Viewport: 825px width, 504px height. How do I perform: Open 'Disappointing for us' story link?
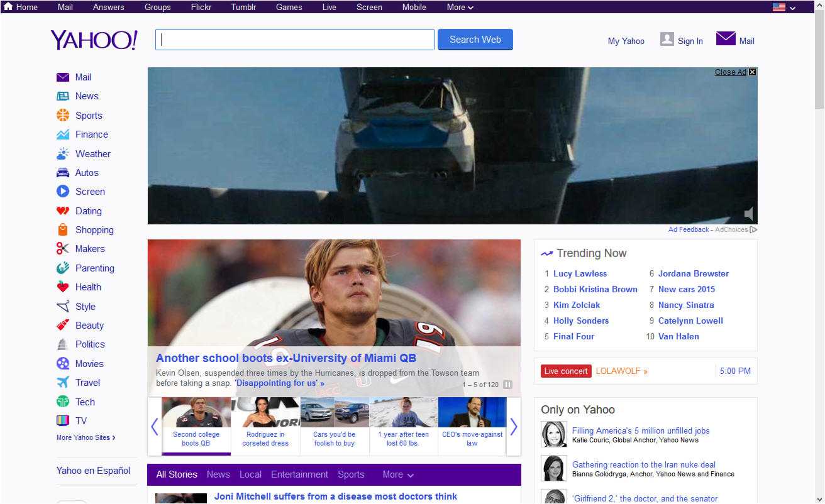tap(279, 383)
